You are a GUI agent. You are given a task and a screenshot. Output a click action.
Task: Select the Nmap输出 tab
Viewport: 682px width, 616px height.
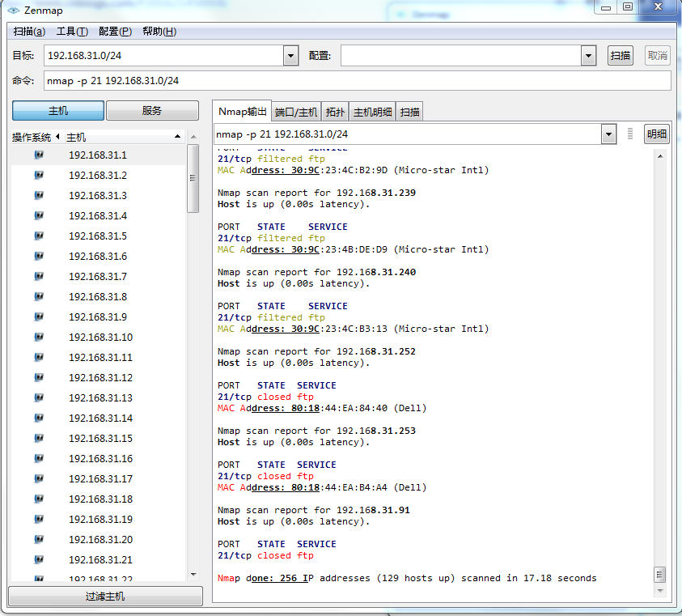[242, 112]
